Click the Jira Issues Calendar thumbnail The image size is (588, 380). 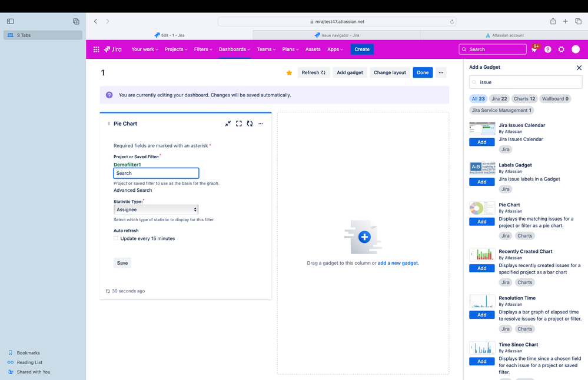pos(482,129)
